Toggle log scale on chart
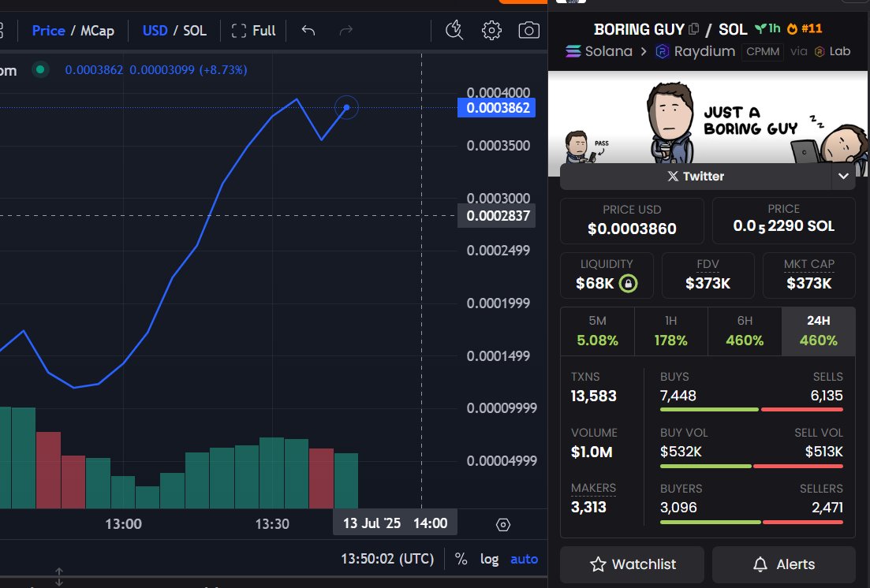The width and height of the screenshot is (870, 588). [x=489, y=559]
